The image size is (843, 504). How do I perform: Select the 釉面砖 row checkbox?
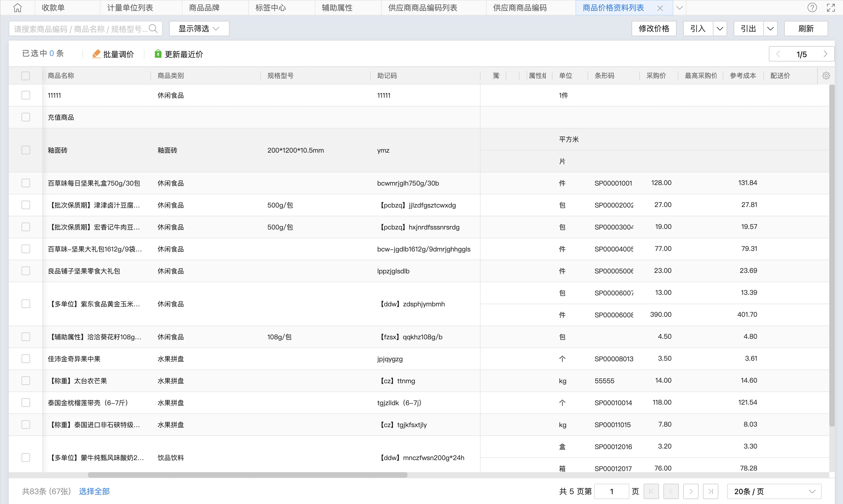click(26, 150)
